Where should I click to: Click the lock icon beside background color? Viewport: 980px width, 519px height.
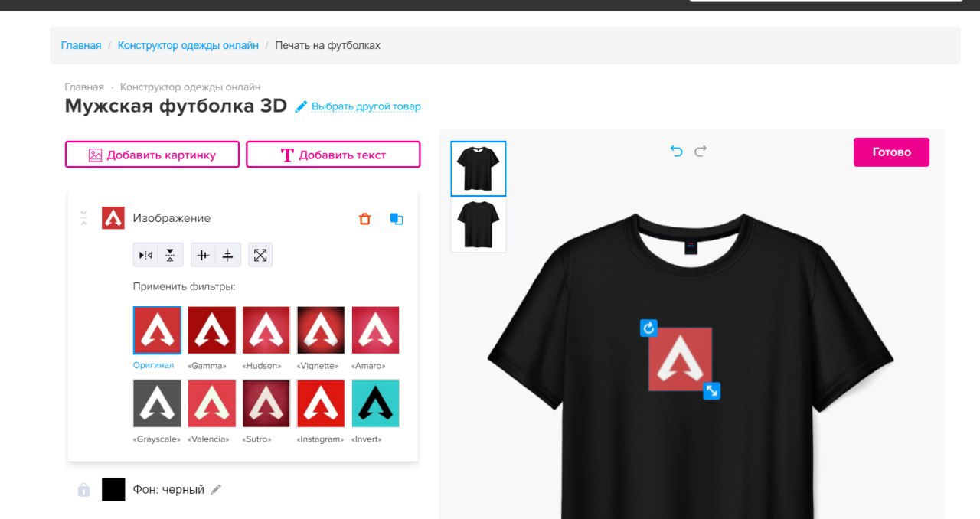pyautogui.click(x=83, y=489)
